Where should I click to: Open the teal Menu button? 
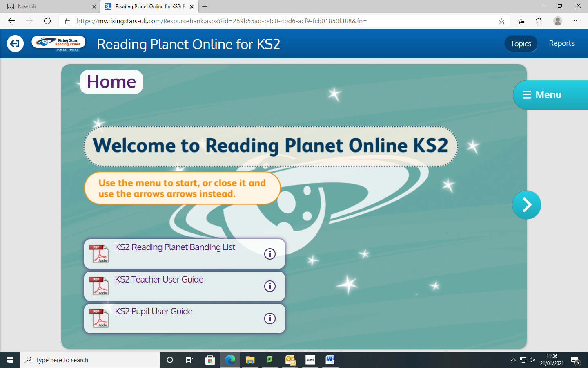(550, 95)
